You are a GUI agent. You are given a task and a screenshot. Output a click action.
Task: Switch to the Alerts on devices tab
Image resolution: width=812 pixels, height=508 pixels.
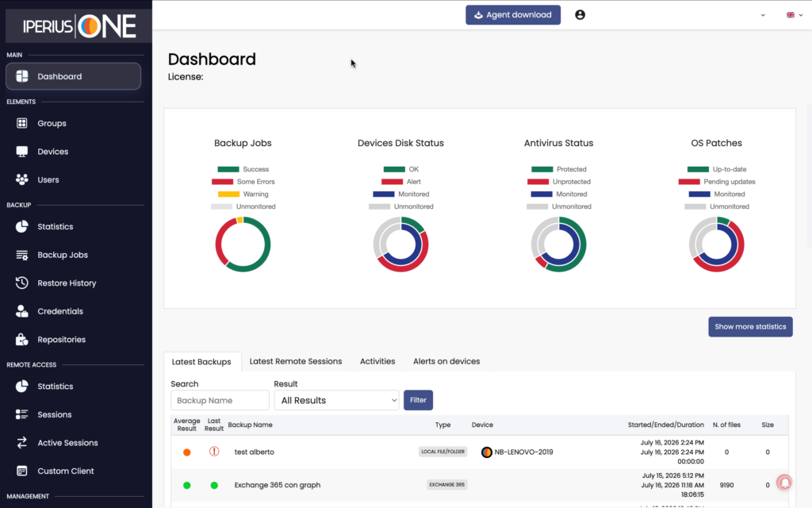(x=446, y=361)
